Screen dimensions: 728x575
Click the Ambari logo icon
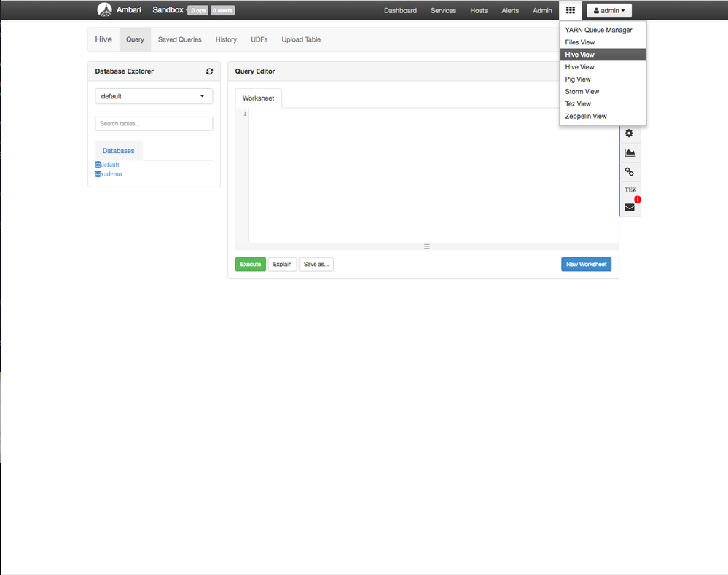[104, 9]
